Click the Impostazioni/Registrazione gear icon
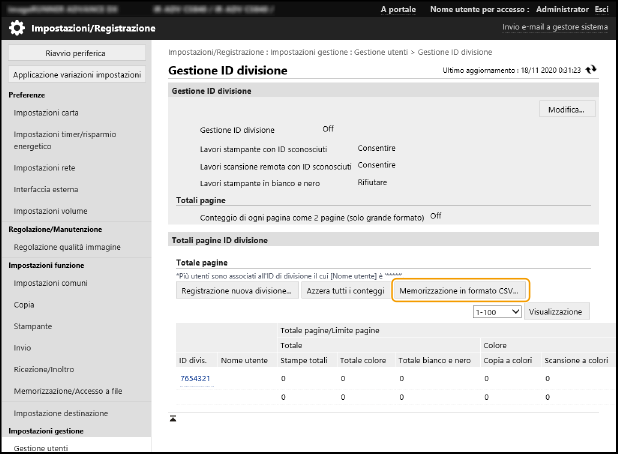618x454 pixels. 17,29
